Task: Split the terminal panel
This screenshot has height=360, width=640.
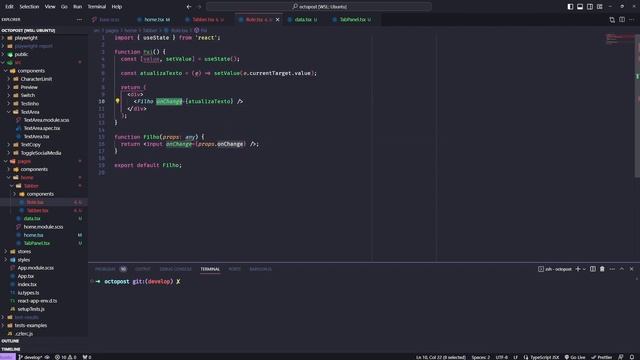Action: click(x=593, y=269)
